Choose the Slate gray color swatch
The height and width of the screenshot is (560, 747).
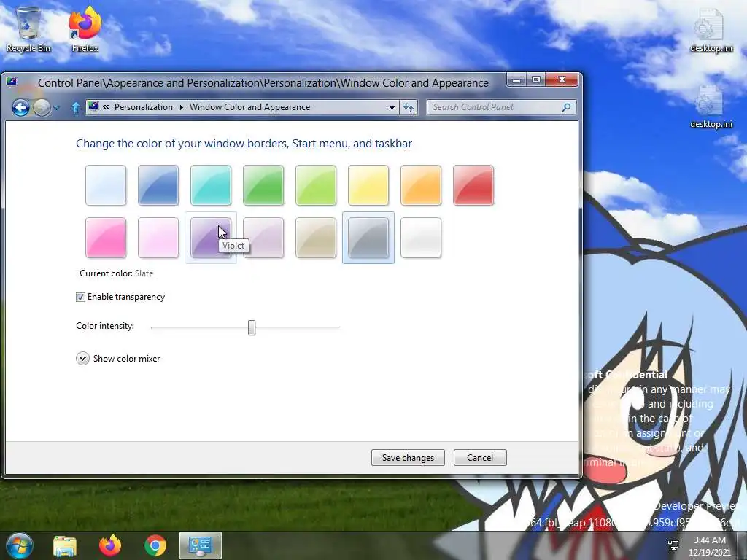[368, 238]
